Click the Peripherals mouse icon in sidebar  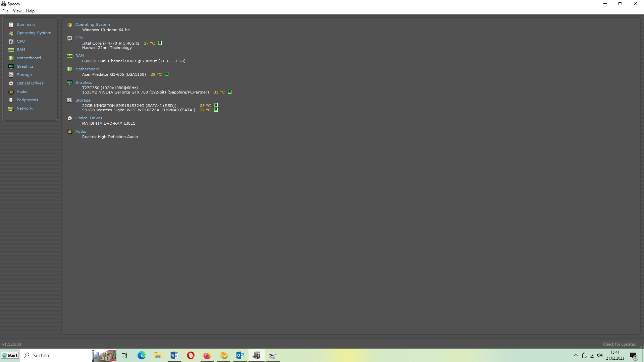tap(11, 100)
